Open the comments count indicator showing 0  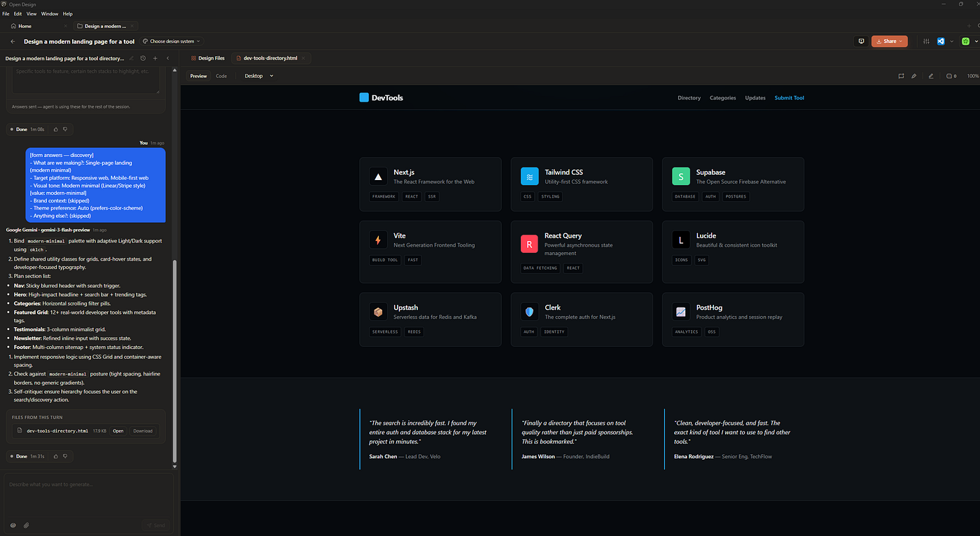click(951, 76)
